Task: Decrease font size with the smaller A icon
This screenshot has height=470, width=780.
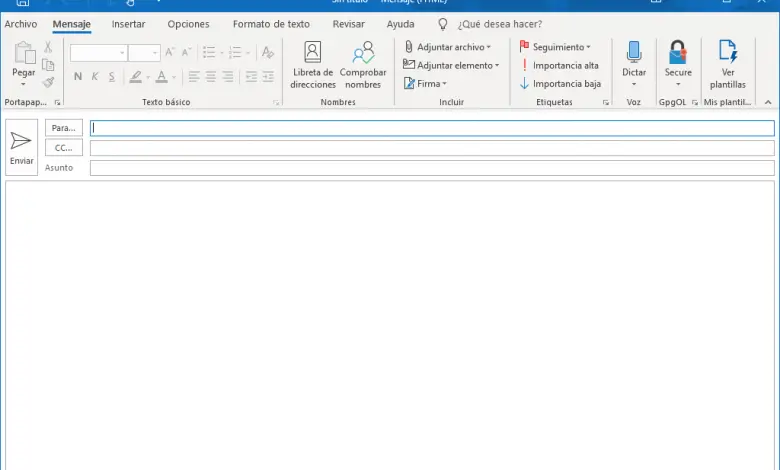Action: point(187,52)
